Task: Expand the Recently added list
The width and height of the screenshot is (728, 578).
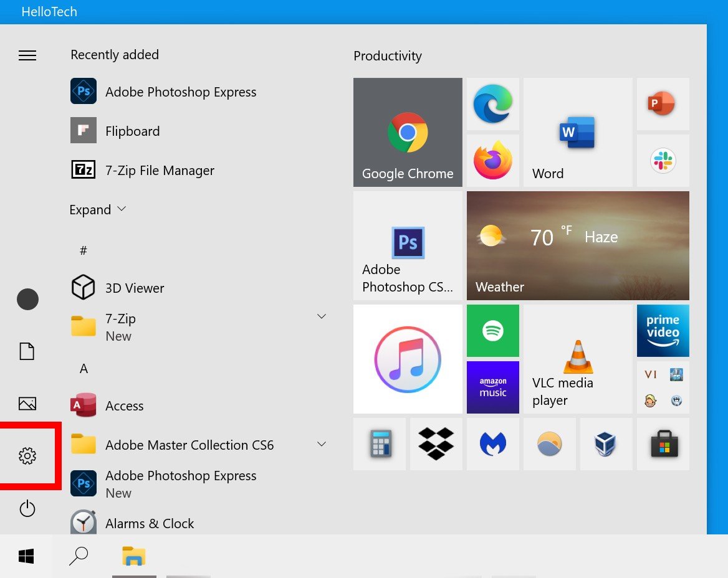Action: 97,210
